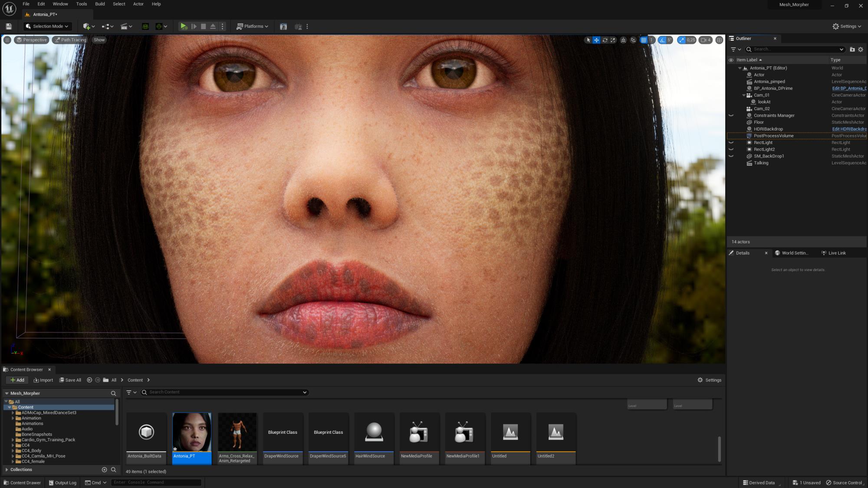The image size is (868, 488).
Task: Open the Selection Mode dropdown
Action: pyautogui.click(x=47, y=26)
